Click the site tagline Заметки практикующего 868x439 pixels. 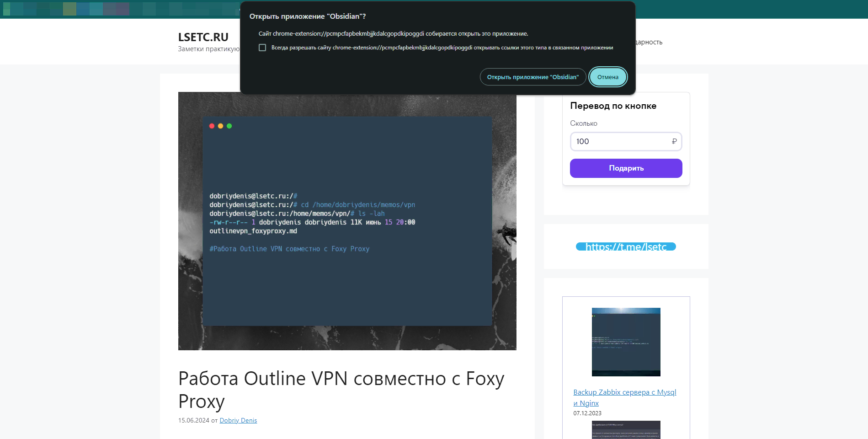pos(208,49)
